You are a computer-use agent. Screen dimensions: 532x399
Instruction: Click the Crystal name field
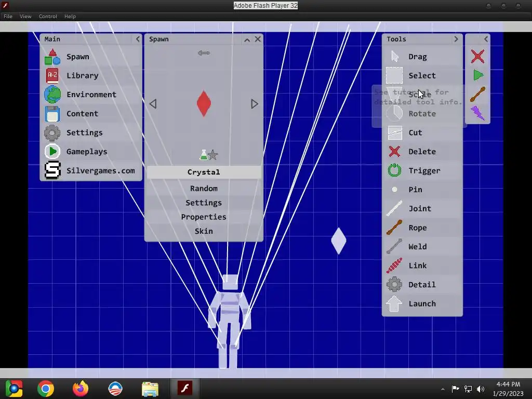point(204,172)
